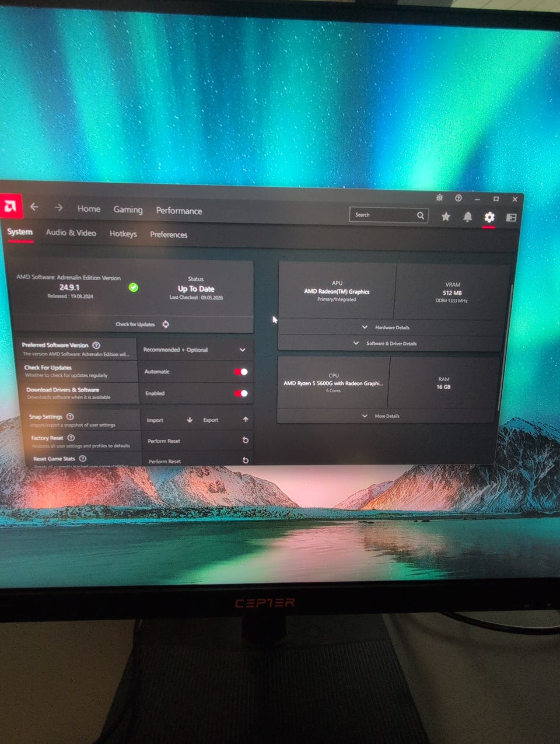Click the version number 24.9.1
This screenshot has width=560, height=744.
click(69, 287)
